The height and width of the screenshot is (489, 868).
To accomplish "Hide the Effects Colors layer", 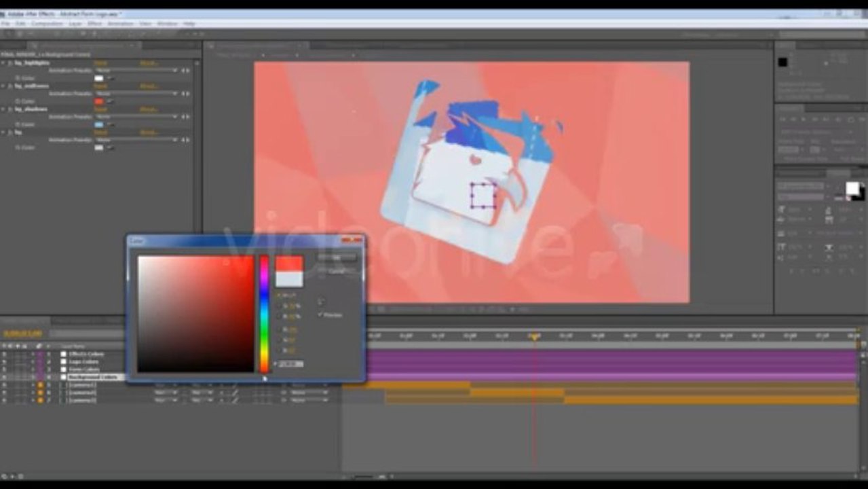I will point(5,355).
